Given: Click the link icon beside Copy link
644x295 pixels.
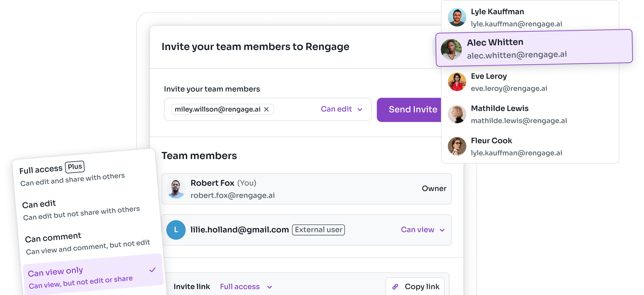Looking at the screenshot, I should click(395, 287).
